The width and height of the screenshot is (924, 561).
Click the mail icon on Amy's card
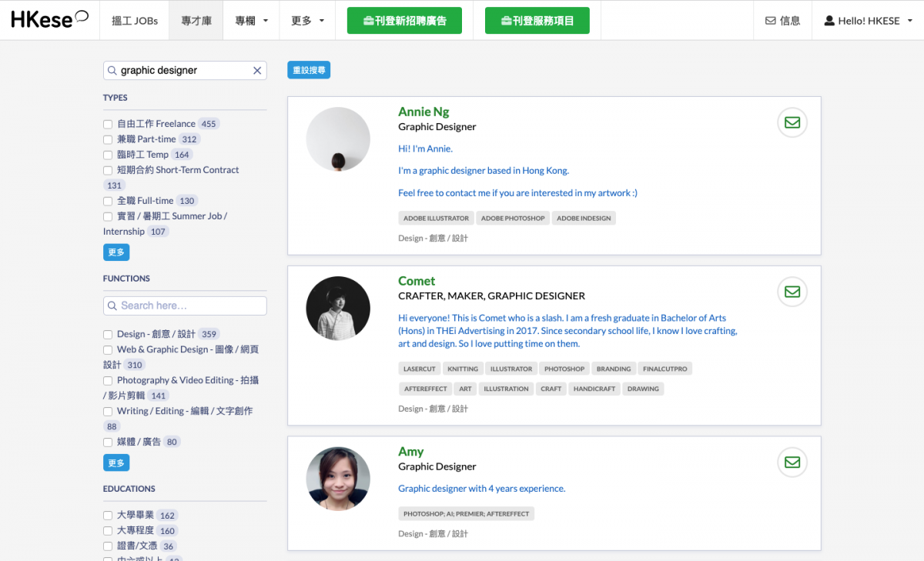(x=792, y=462)
